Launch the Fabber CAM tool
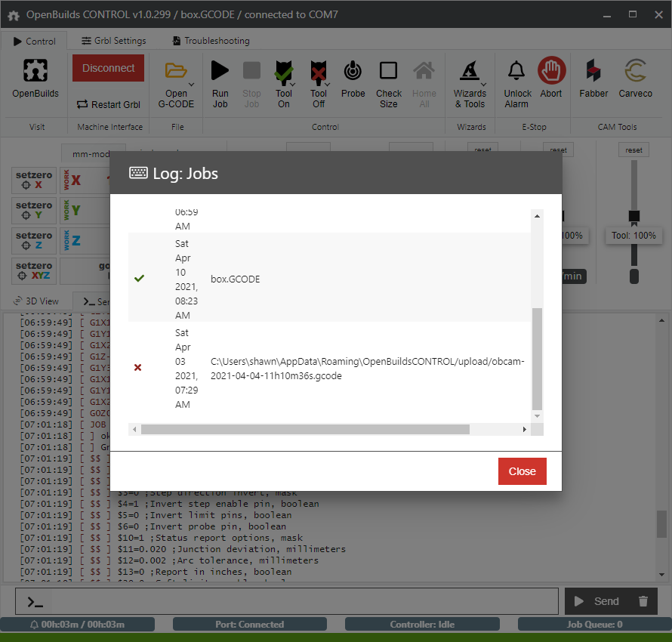The image size is (672, 642). tap(593, 79)
